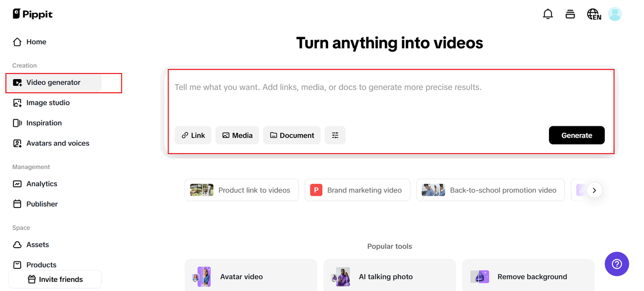Open Image studio
644x291 pixels.
pos(48,103)
